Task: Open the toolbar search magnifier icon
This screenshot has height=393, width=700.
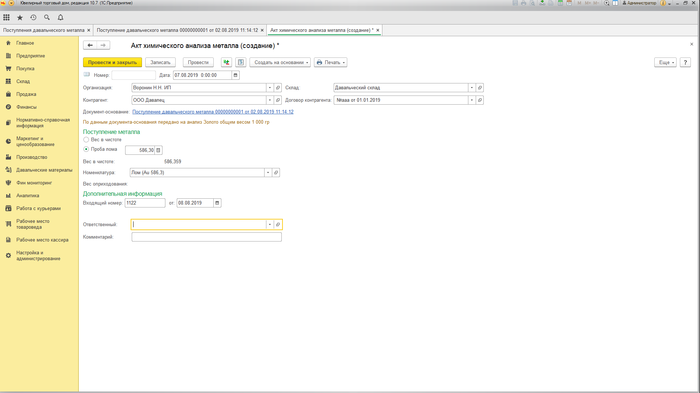Action: (47, 17)
